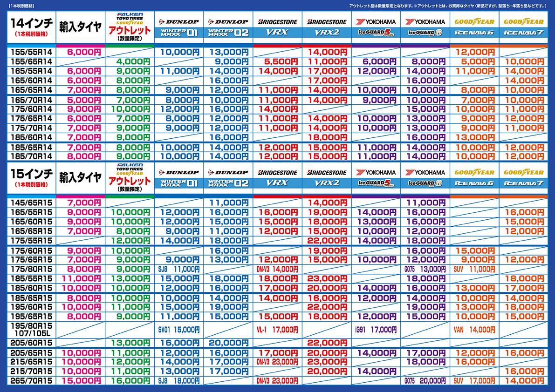The height and width of the screenshot is (392, 555).
Task: Select the 輸入タイヤ header in the 15インチ section
Action: click(x=80, y=177)
